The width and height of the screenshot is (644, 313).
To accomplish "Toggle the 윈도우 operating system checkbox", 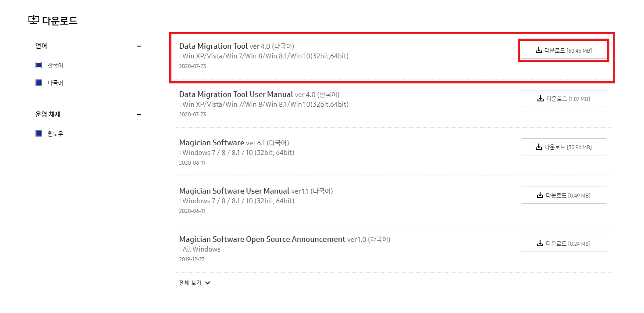I will 39,133.
